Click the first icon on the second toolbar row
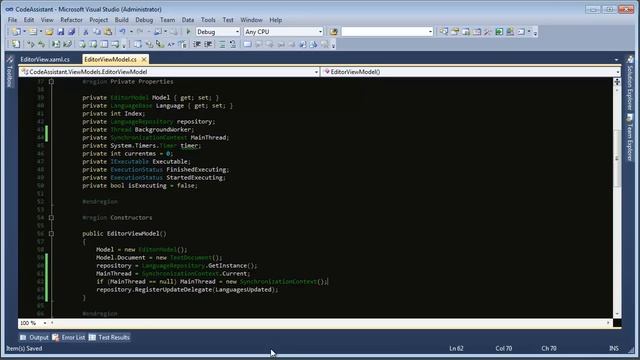Screen dimensions: 640x360 [16, 44]
